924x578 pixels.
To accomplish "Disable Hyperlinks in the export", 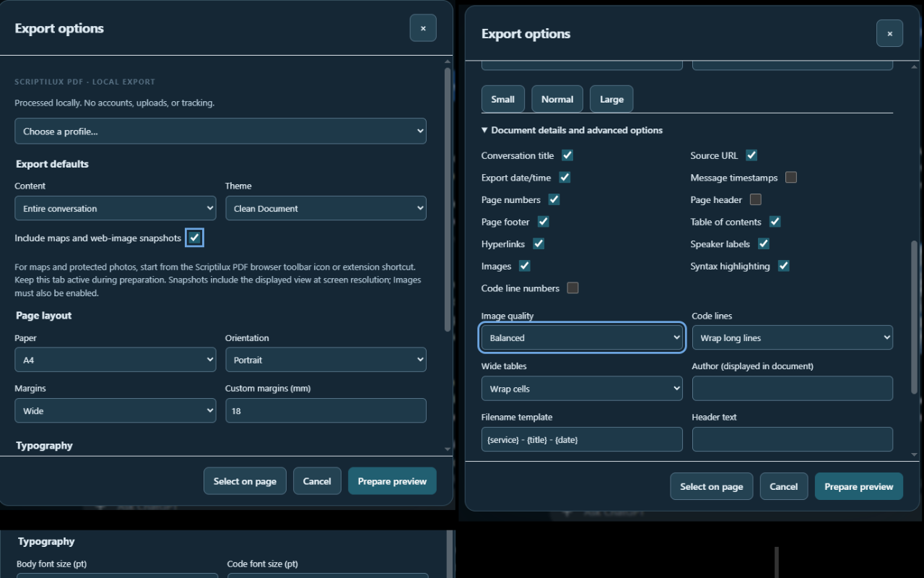I will pos(539,243).
